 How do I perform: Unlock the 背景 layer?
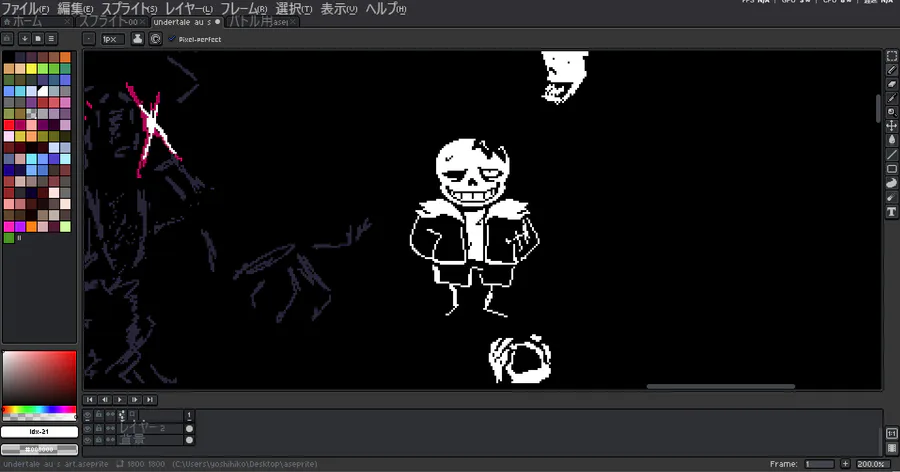pos(99,440)
